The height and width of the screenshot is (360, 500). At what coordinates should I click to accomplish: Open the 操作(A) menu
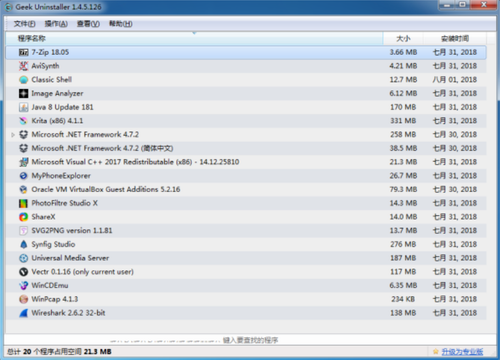pyautogui.click(x=56, y=24)
